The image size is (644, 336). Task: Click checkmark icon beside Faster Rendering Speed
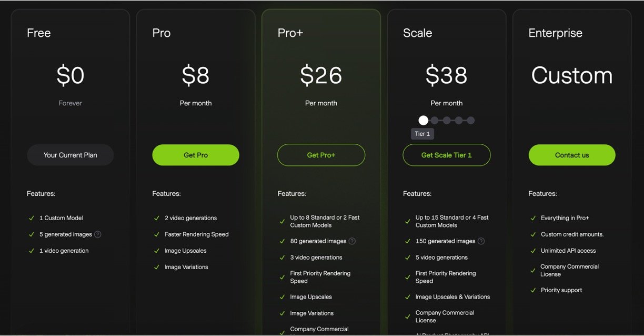click(x=157, y=234)
